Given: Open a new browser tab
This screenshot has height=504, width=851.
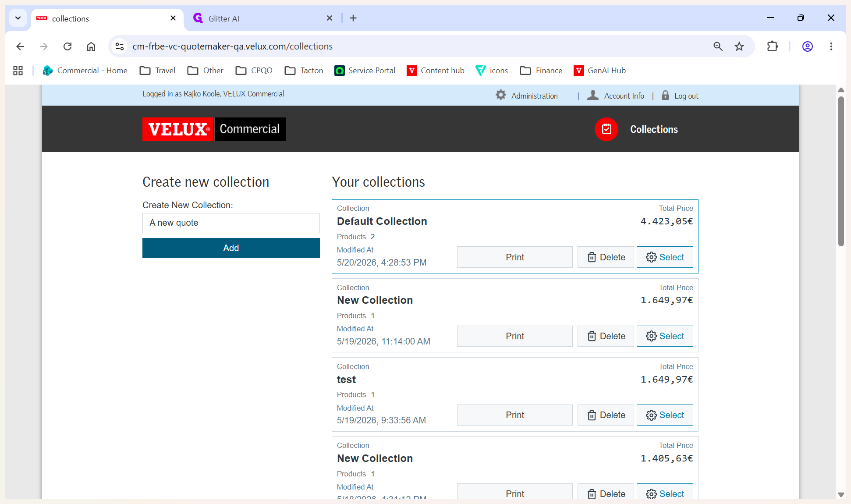Looking at the screenshot, I should click(x=353, y=18).
